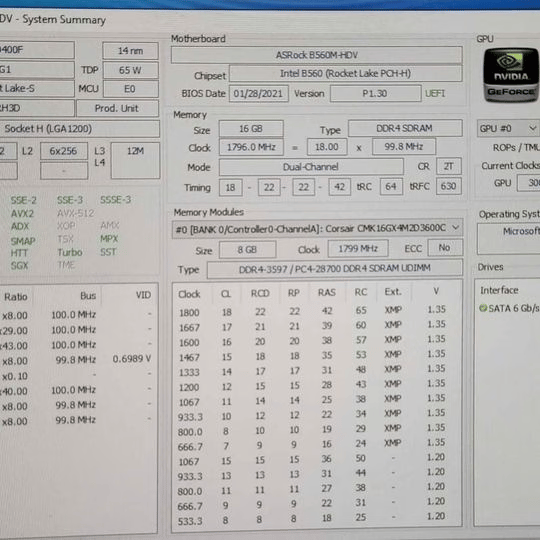Select the DDR4 SDRAM memory type field
The height and width of the screenshot is (540, 540).
(x=405, y=128)
